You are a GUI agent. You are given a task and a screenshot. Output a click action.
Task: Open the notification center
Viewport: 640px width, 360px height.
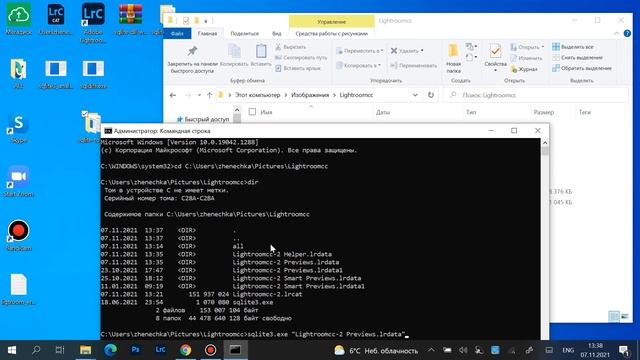(x=624, y=350)
